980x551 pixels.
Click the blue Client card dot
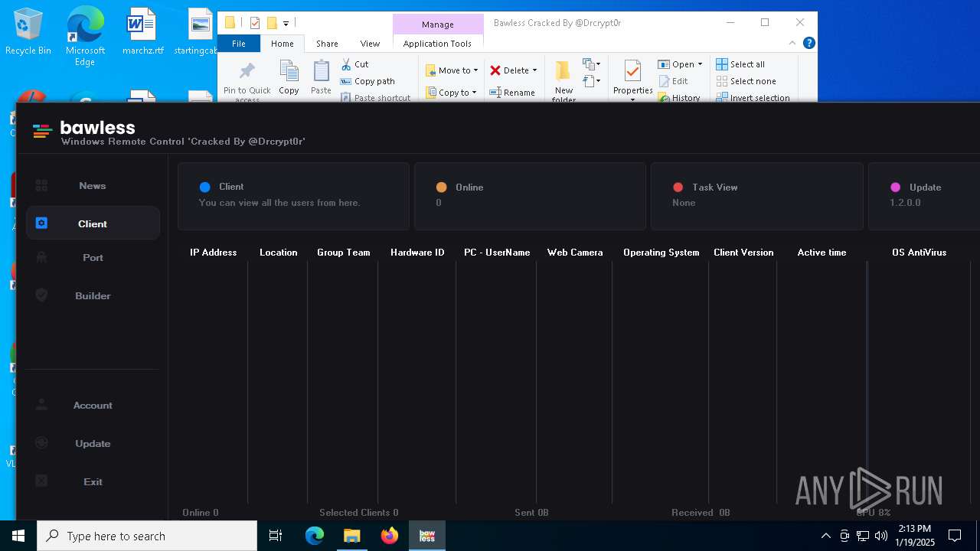coord(204,187)
